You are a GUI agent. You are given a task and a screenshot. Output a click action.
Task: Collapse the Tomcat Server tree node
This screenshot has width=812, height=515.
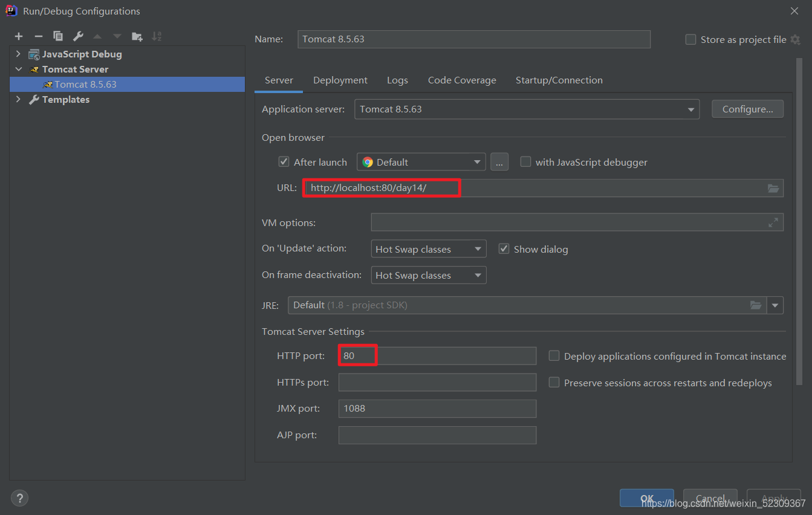(18, 70)
